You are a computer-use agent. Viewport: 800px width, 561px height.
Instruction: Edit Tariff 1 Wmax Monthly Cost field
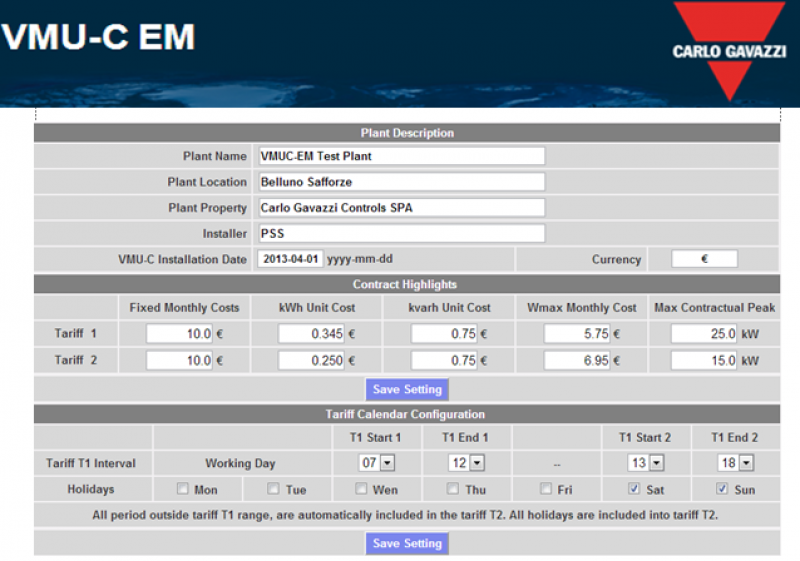tap(577, 334)
